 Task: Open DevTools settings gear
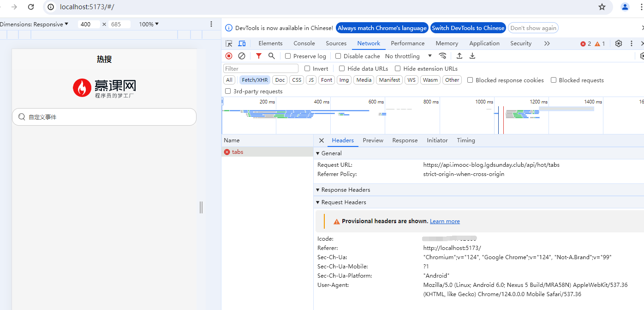pos(619,43)
